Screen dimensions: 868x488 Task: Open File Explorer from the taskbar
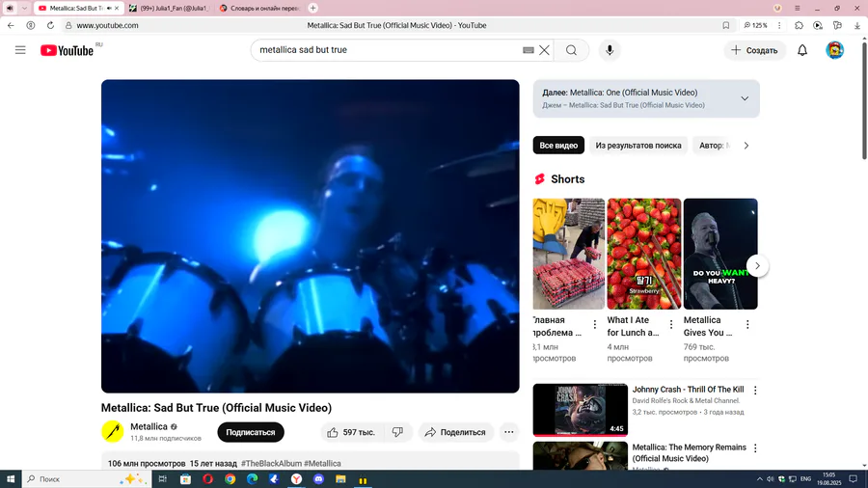click(x=340, y=479)
